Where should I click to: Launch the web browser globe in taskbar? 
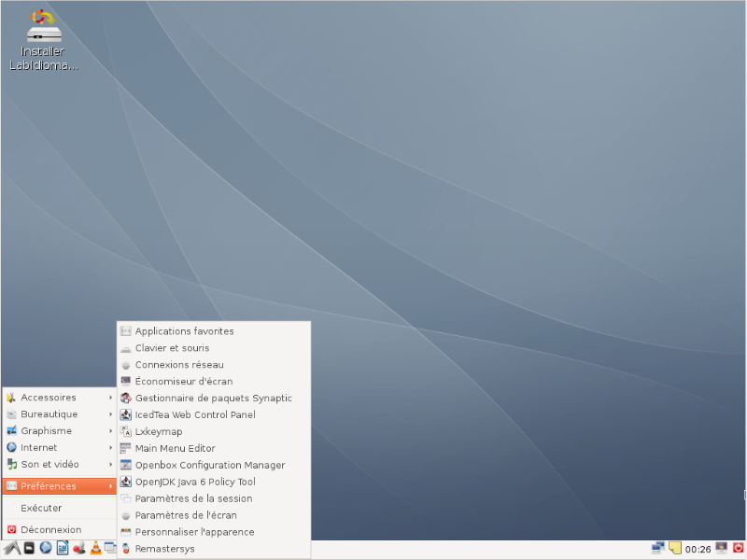[45, 548]
